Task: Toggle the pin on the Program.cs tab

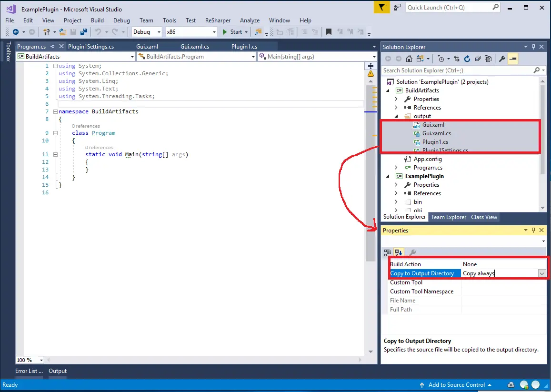Action: click(53, 46)
